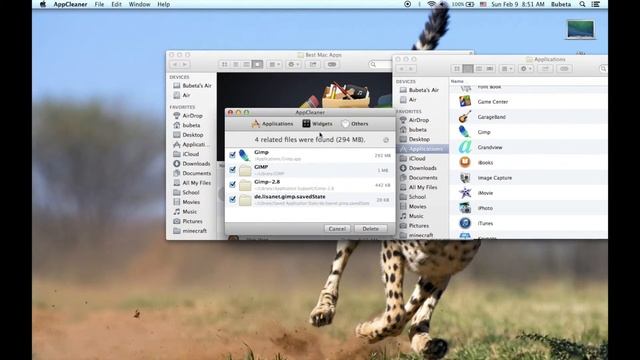Select Game Center in Applications list
The image size is (640, 360).
[528, 102]
